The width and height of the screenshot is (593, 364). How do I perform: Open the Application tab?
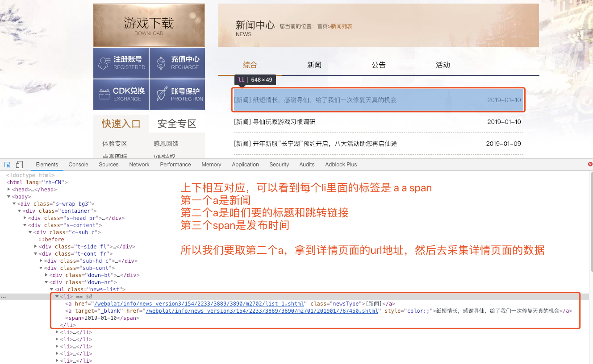point(245,165)
